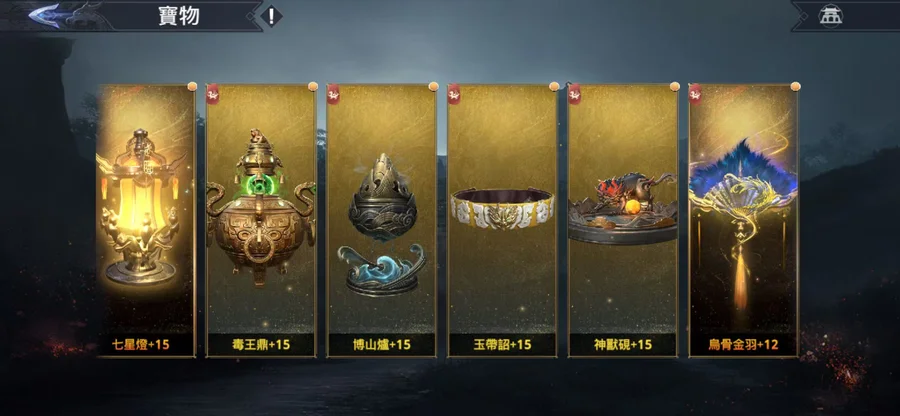Click orange dot on 七星燈 card corner

(x=192, y=87)
